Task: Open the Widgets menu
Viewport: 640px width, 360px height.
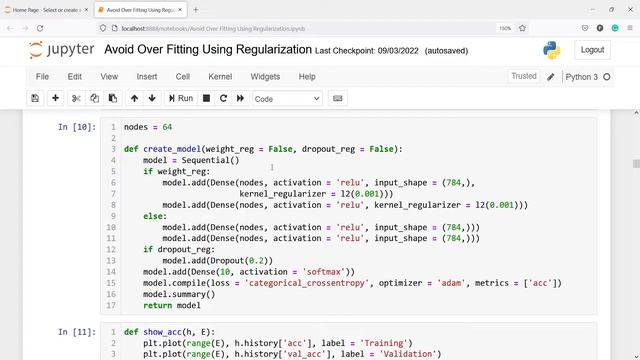Action: point(265,77)
